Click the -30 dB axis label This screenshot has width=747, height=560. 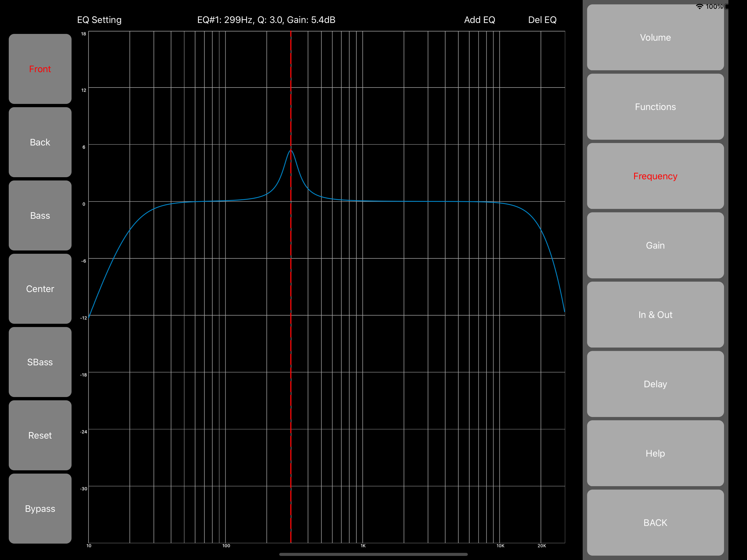[83, 489]
